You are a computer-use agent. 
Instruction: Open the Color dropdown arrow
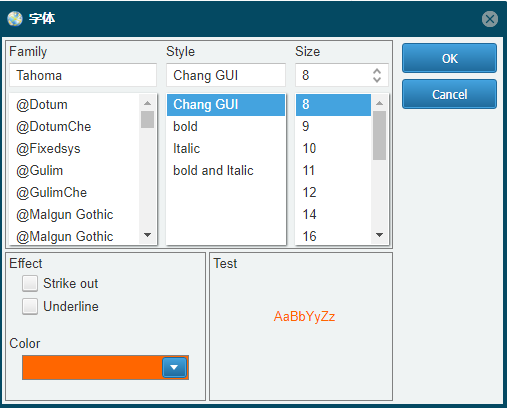point(174,367)
